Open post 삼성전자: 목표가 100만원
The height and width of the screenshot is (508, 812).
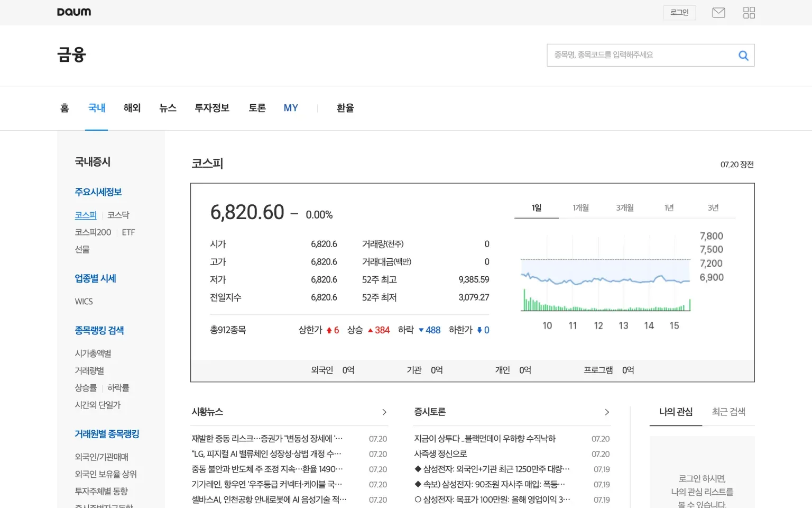coord(492,500)
